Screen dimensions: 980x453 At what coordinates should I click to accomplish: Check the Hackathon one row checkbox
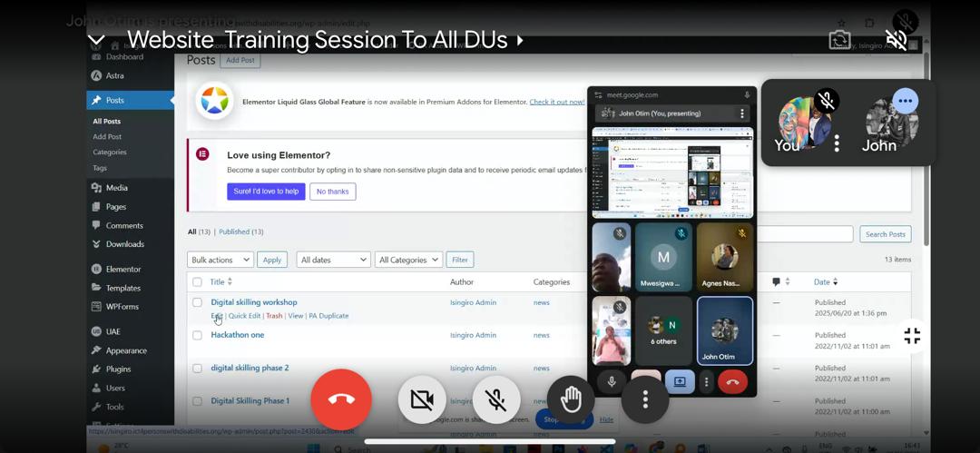click(x=198, y=335)
